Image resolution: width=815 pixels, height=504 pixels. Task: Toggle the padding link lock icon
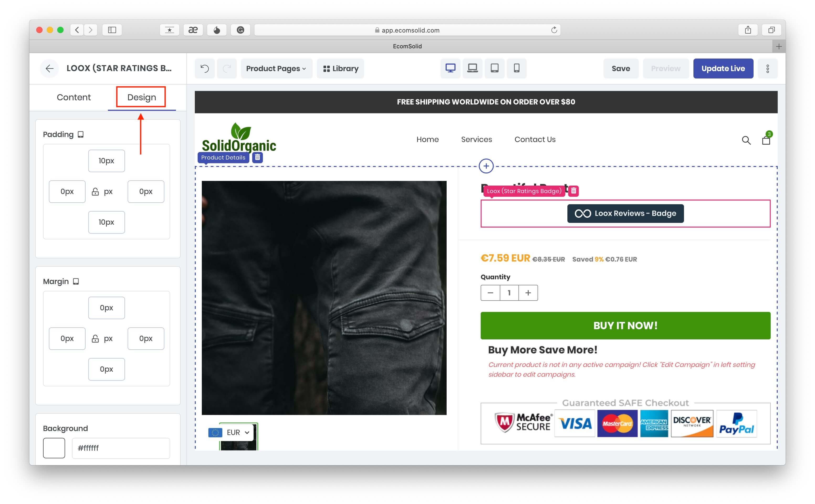(95, 191)
